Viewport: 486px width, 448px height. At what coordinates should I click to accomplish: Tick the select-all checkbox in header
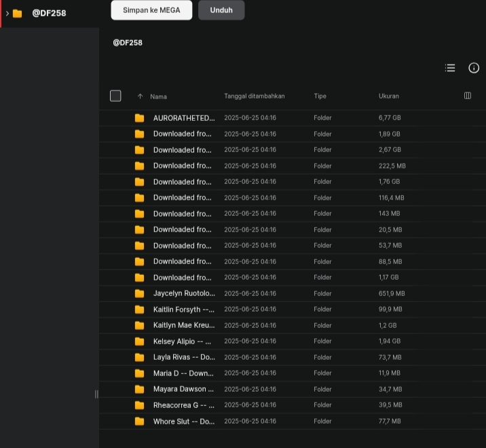point(115,96)
